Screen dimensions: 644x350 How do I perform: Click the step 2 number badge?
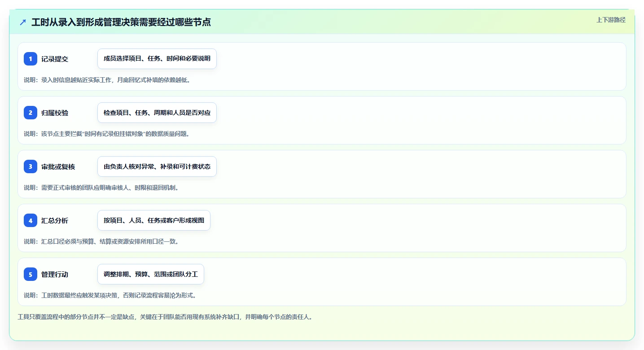click(x=31, y=113)
